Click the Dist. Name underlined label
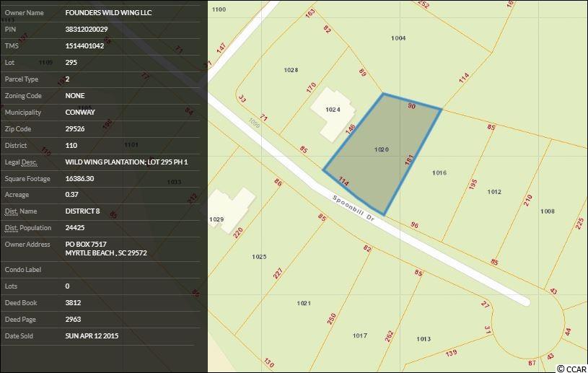This screenshot has height=373, width=588. coord(20,211)
